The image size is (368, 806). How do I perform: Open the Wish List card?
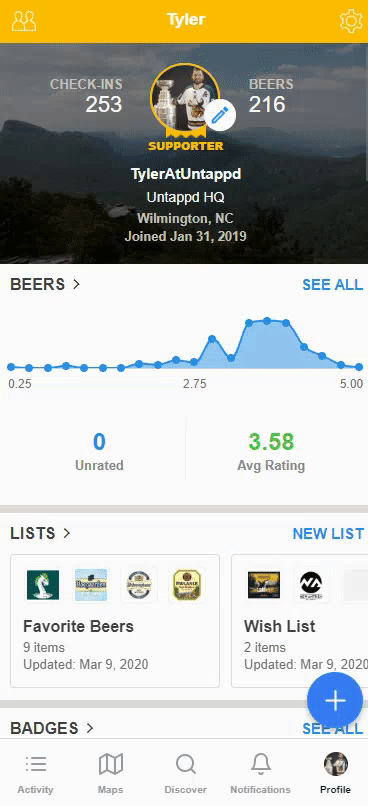pos(300,621)
